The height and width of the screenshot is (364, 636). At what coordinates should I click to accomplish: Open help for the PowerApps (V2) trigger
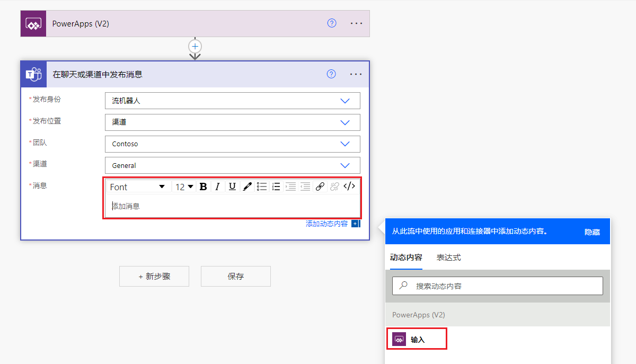332,23
